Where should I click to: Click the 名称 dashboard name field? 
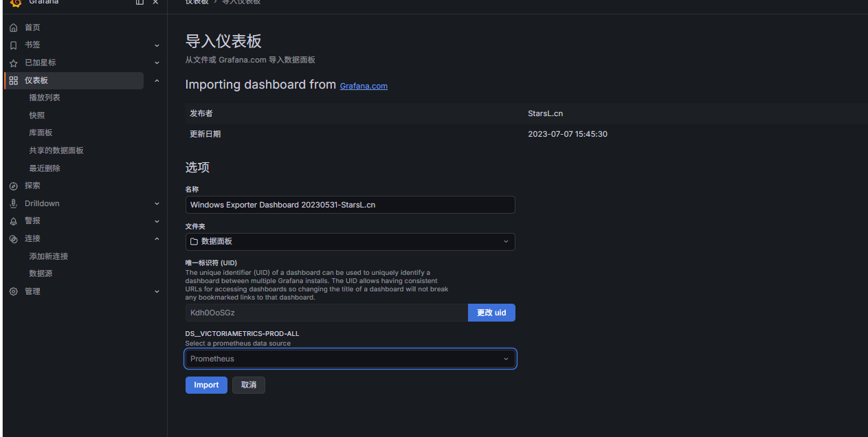click(350, 205)
